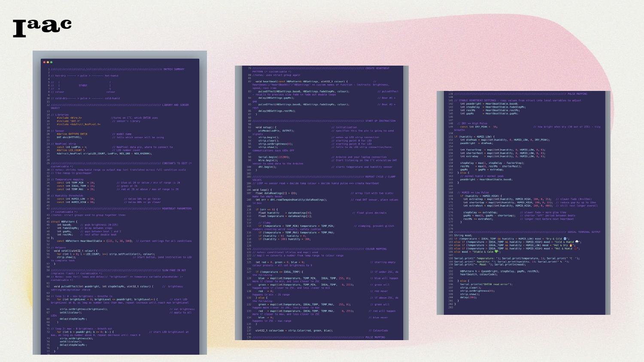Click the '#include <Wire.h>' line
Viewport: 644px width, 362px height.
point(69,118)
